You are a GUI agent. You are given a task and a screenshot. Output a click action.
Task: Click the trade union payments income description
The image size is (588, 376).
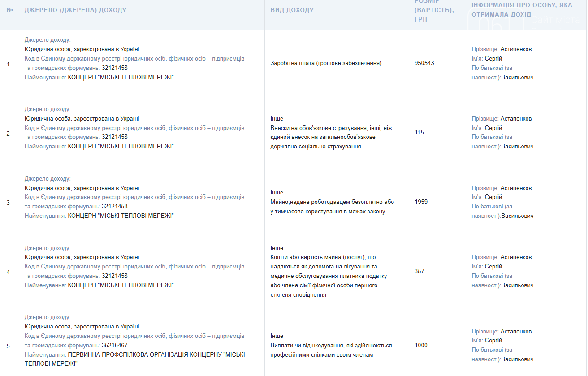coord(331,350)
